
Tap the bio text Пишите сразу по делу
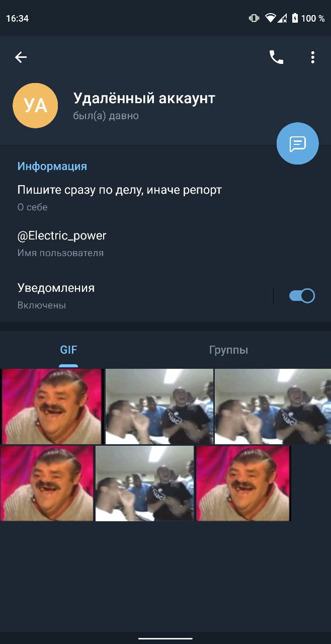tap(120, 190)
